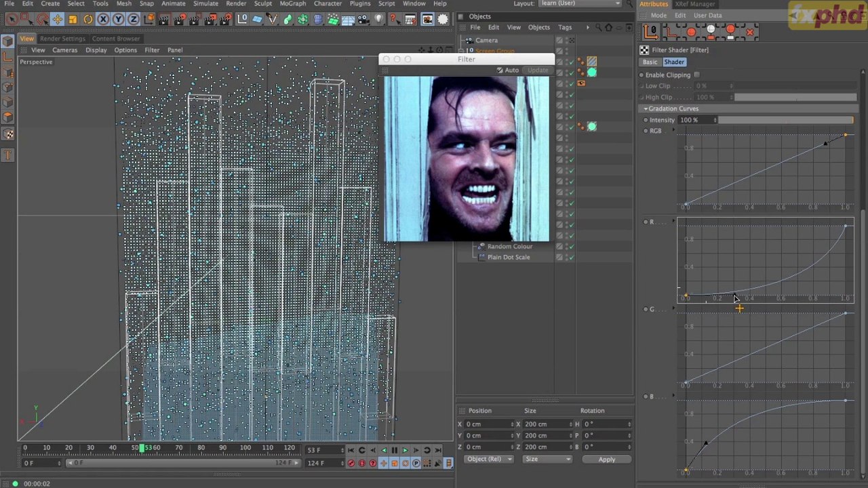
Task: Add a camera from the toolbar
Action: [x=363, y=19]
